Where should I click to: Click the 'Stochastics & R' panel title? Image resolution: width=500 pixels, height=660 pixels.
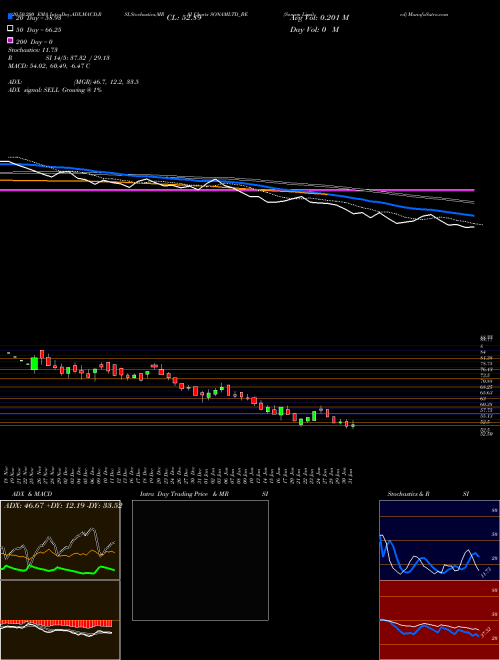coord(408,494)
